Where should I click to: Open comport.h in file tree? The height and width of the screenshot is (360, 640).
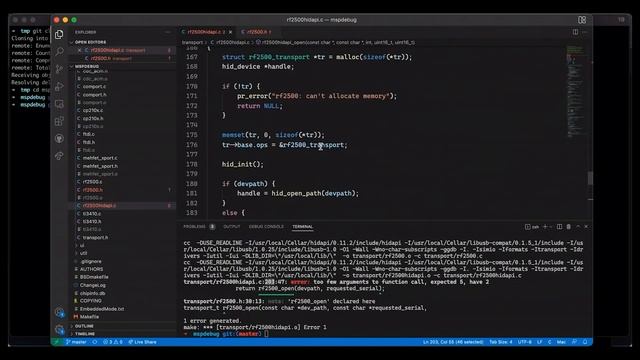tap(94, 95)
